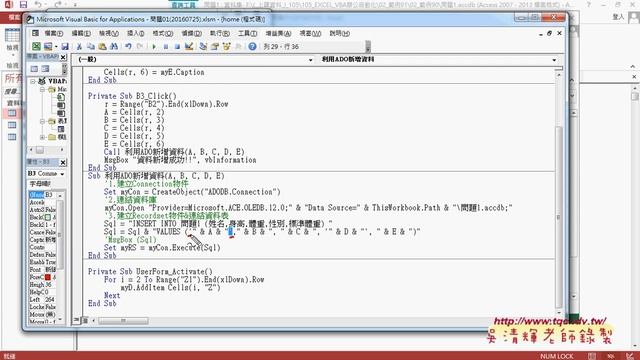Click the Paste clipboard icon
Viewport: 640px width, 360px height.
(102, 47)
